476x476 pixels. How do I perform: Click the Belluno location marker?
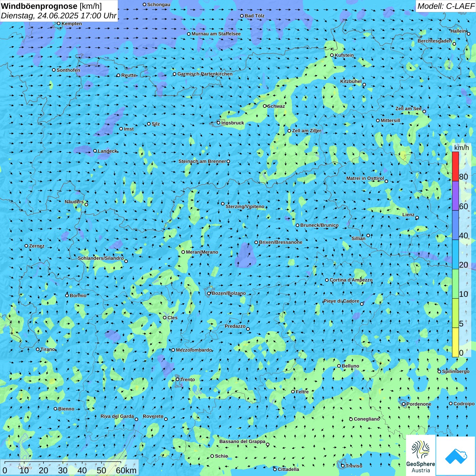[339, 366]
